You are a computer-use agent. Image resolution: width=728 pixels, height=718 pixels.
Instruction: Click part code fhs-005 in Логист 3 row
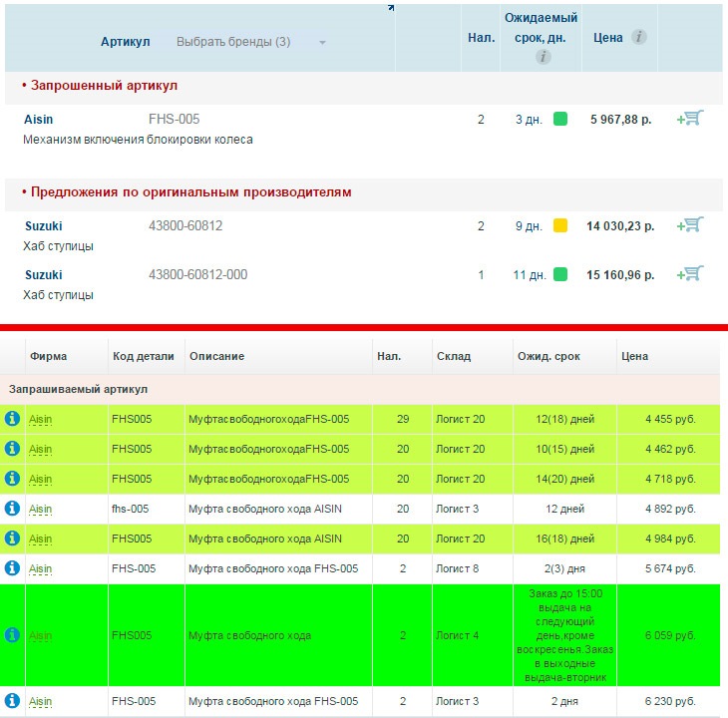(130, 509)
